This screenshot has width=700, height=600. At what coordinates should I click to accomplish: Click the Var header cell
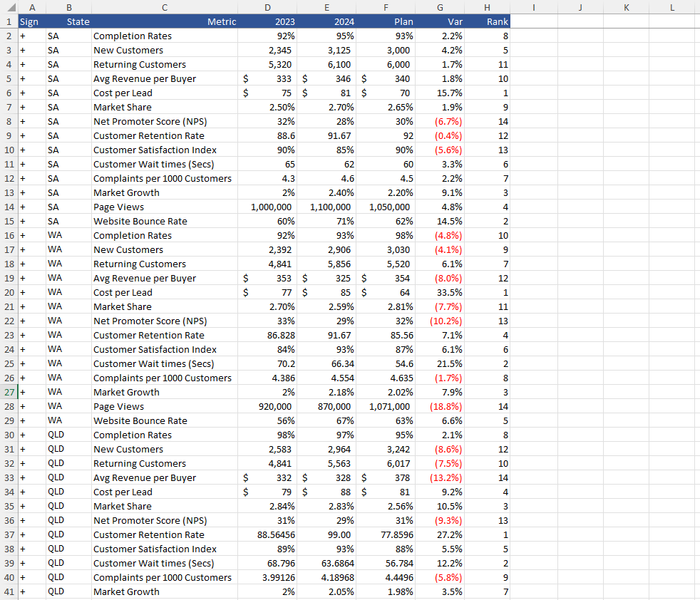pyautogui.click(x=441, y=21)
